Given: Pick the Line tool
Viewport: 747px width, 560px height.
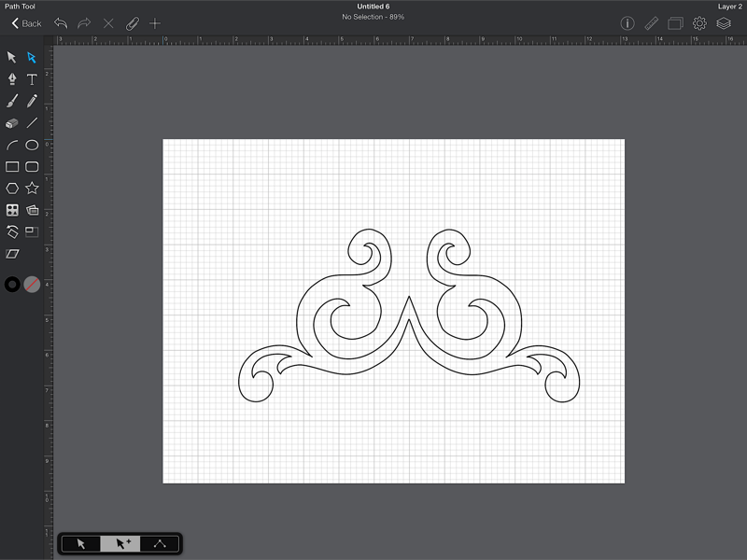Looking at the screenshot, I should (x=32, y=123).
